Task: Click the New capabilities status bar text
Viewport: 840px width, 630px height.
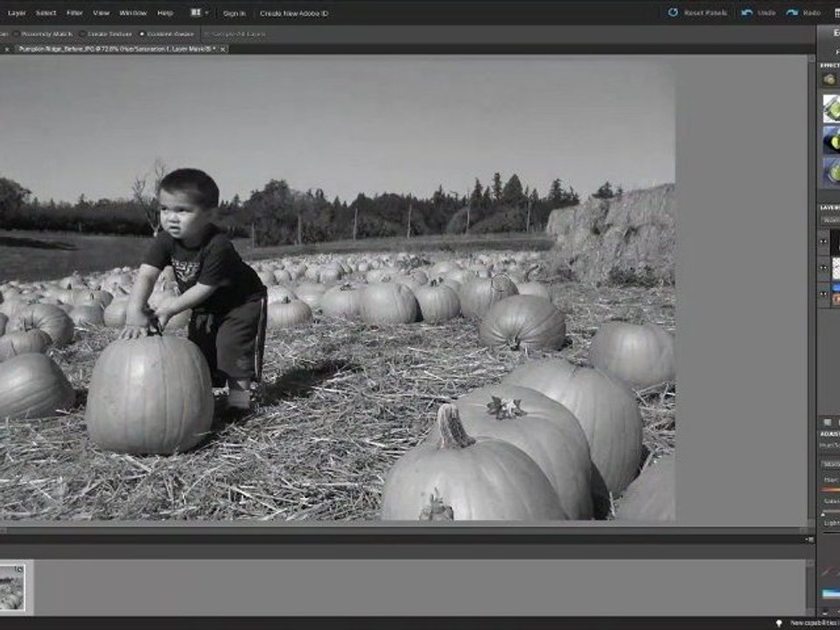Action: point(815,623)
